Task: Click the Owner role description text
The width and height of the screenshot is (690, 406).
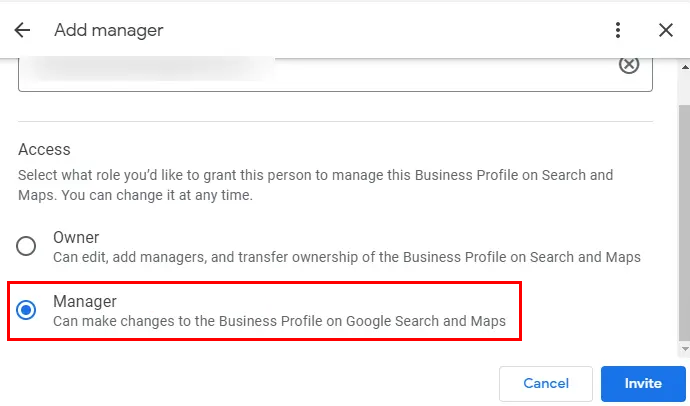Action: [346, 257]
